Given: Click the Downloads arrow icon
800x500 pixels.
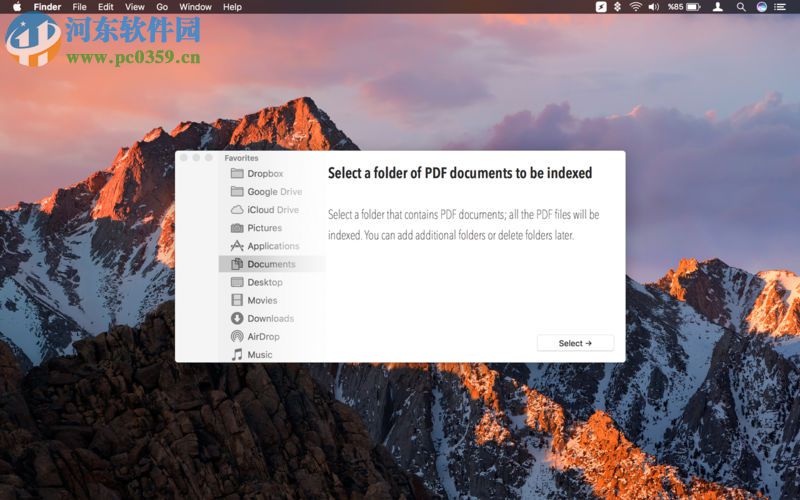Looking at the screenshot, I should [237, 318].
